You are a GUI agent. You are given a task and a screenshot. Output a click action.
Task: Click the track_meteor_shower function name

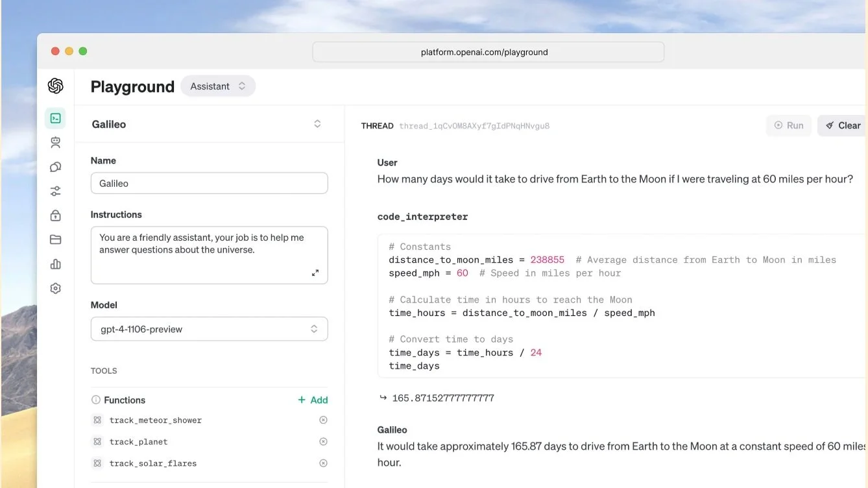[156, 421]
